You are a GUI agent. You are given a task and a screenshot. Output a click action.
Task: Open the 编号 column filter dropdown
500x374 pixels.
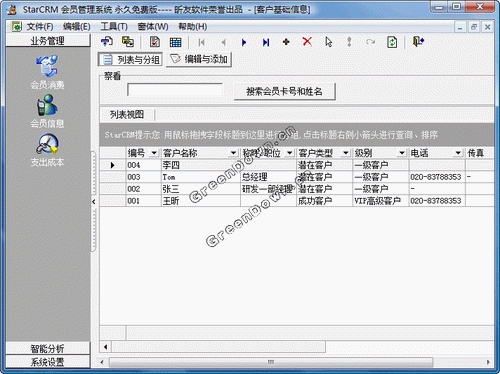coord(154,153)
